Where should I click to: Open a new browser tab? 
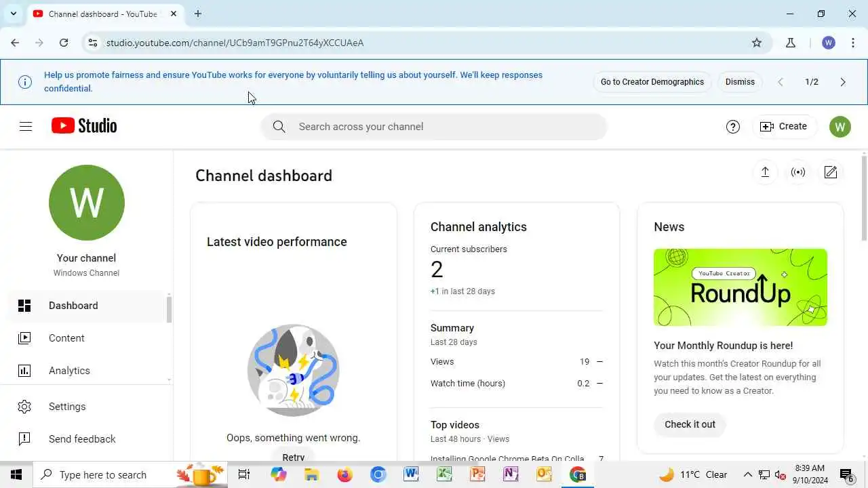197,14
